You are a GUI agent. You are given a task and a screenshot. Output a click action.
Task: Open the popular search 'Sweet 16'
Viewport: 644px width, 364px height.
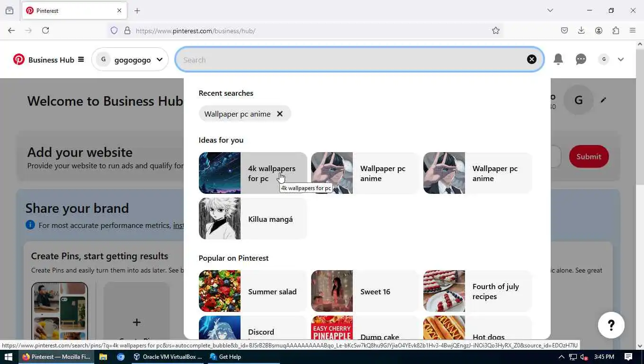[x=365, y=291]
